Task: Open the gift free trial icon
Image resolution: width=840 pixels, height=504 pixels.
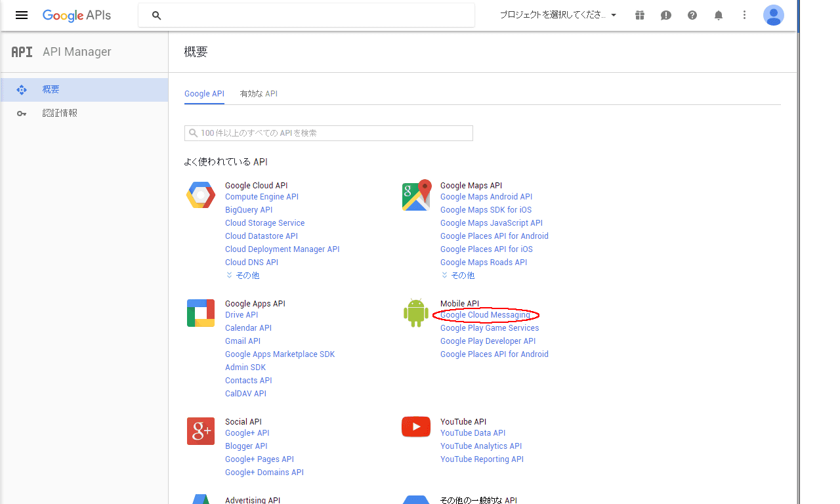Action: [640, 15]
